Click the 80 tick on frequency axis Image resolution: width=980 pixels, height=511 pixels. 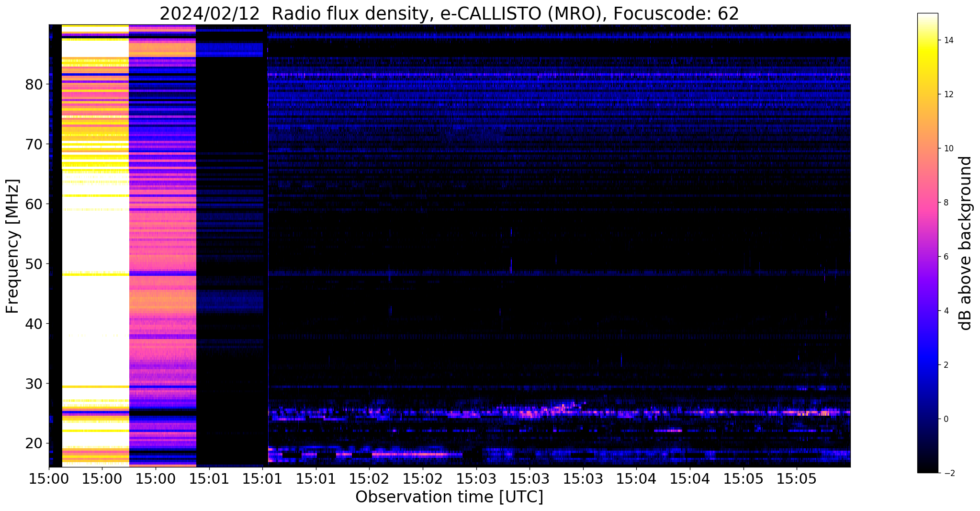tap(34, 85)
